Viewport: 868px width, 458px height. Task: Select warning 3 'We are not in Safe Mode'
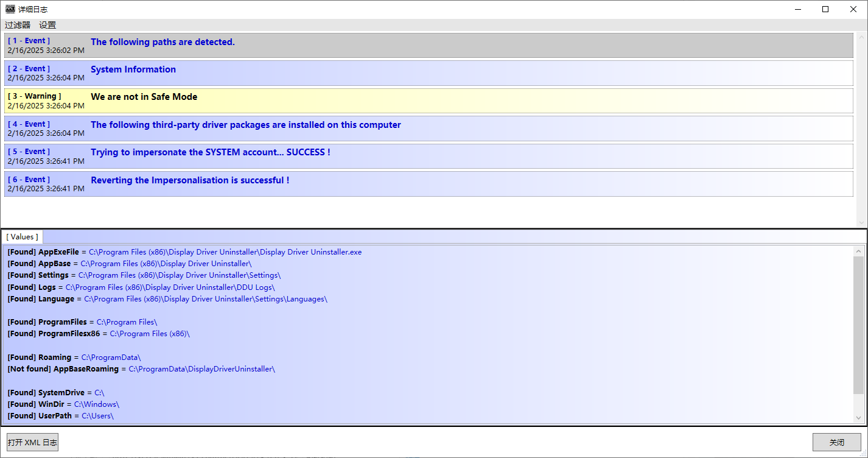[x=429, y=100]
